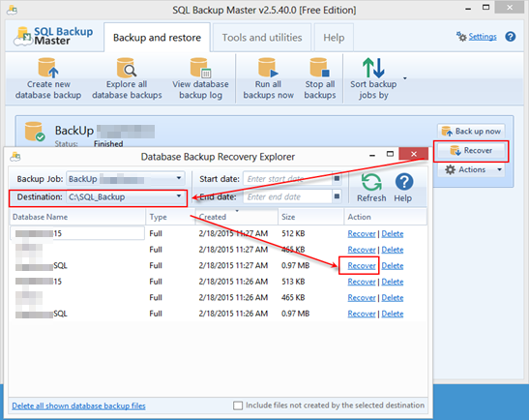Toggle Include files not created by destination checkbox

coord(238,405)
